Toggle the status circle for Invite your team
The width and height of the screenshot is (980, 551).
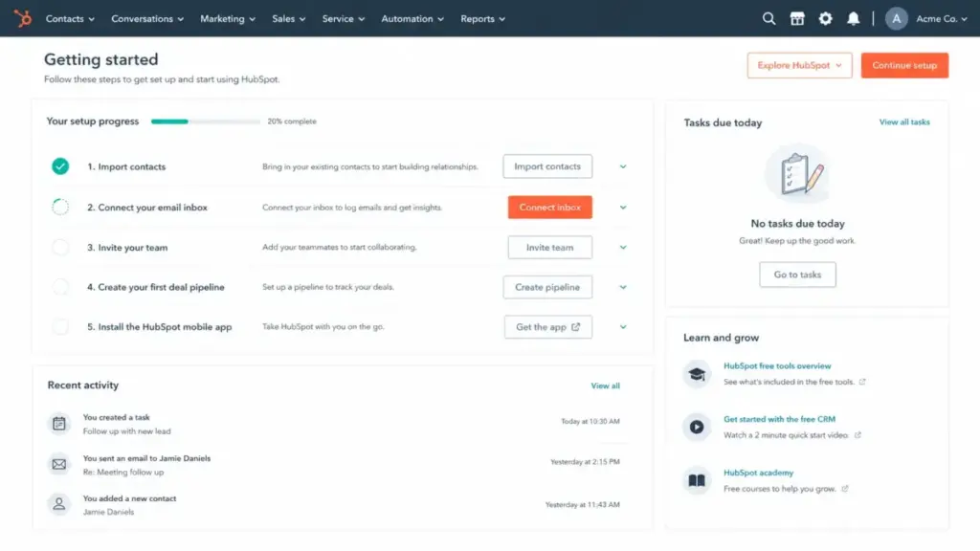click(x=60, y=248)
